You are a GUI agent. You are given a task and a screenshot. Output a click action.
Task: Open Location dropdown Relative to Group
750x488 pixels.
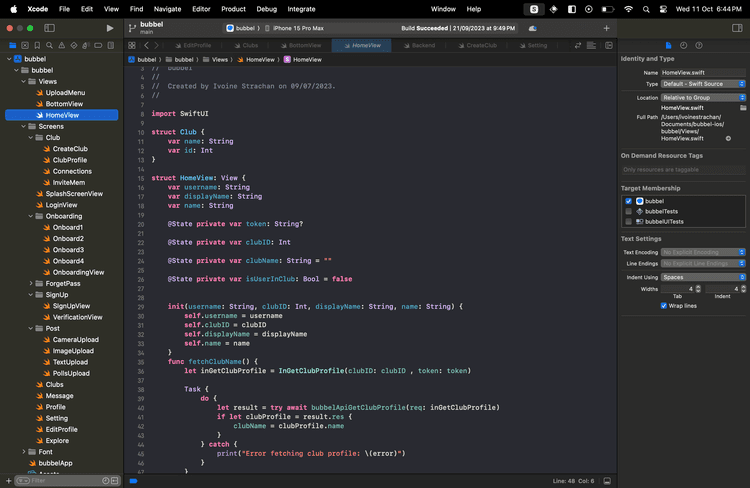click(x=703, y=98)
